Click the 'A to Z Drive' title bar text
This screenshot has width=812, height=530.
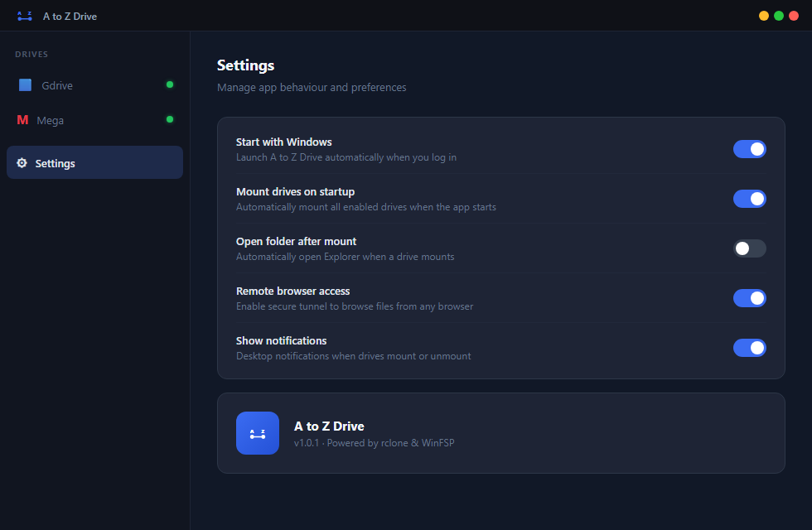coord(70,17)
